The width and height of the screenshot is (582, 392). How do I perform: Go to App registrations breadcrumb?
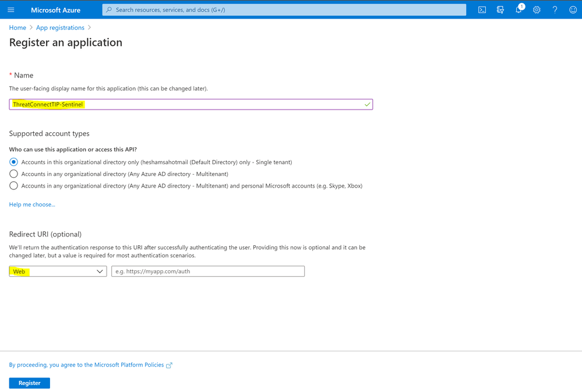tap(60, 27)
